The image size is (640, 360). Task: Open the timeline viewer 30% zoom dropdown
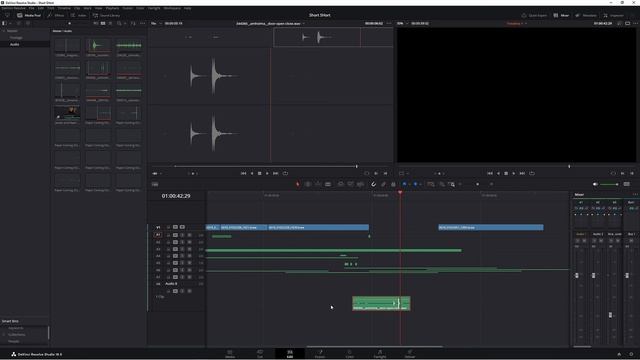pos(402,23)
